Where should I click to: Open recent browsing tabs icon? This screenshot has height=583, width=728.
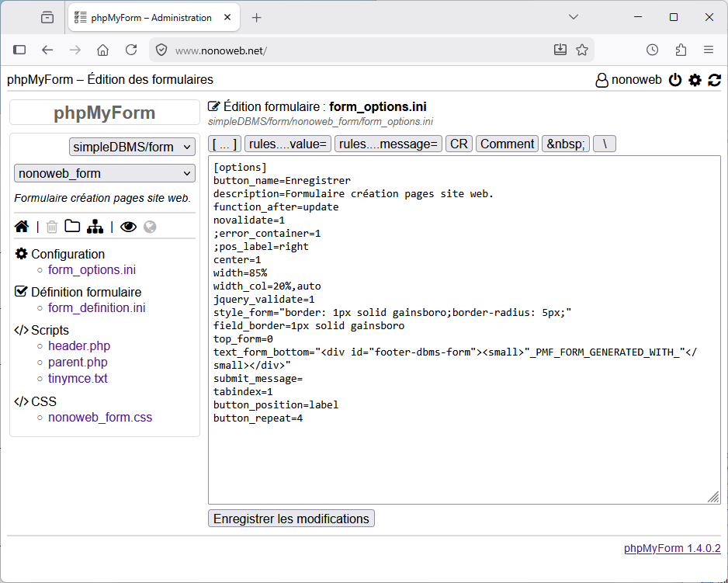pos(47,18)
